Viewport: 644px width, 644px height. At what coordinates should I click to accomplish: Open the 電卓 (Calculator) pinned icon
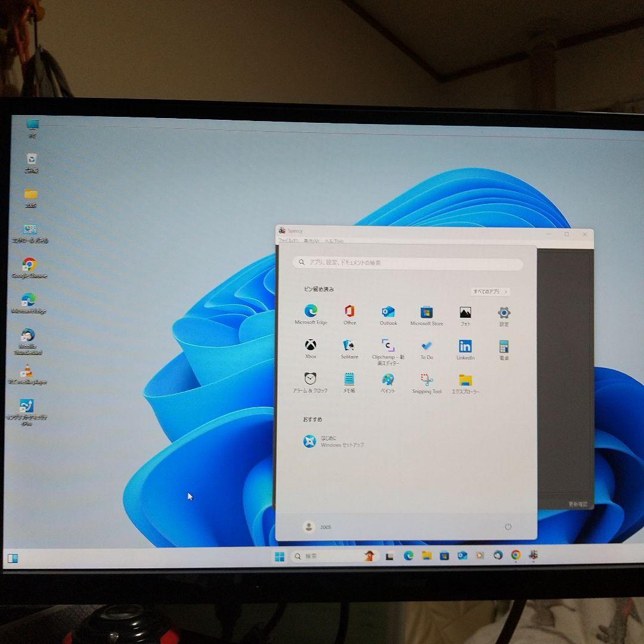coord(504,345)
